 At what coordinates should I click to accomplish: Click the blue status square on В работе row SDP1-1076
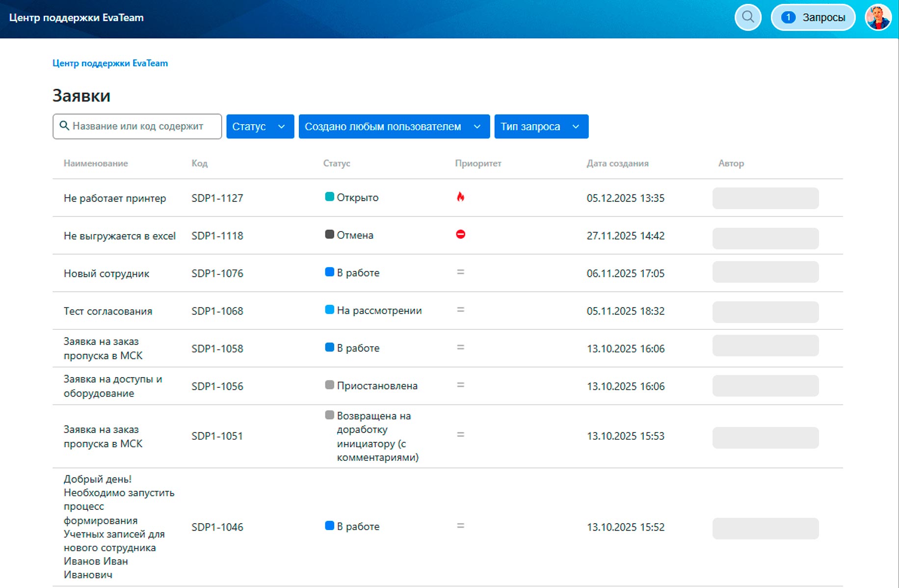point(329,272)
